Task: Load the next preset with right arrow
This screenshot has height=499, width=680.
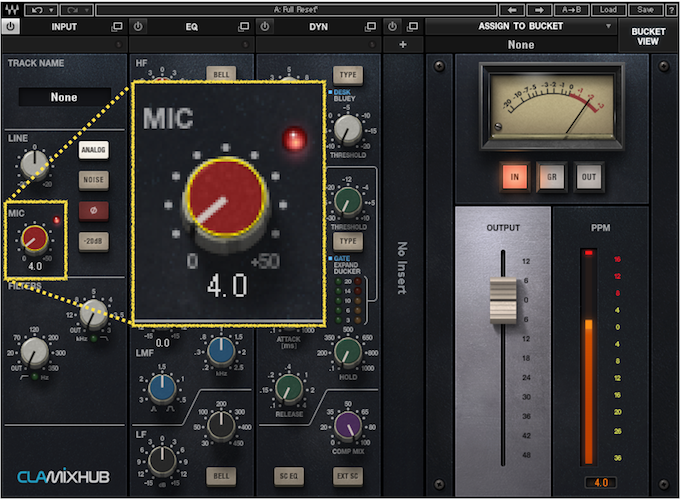Action: (x=539, y=10)
